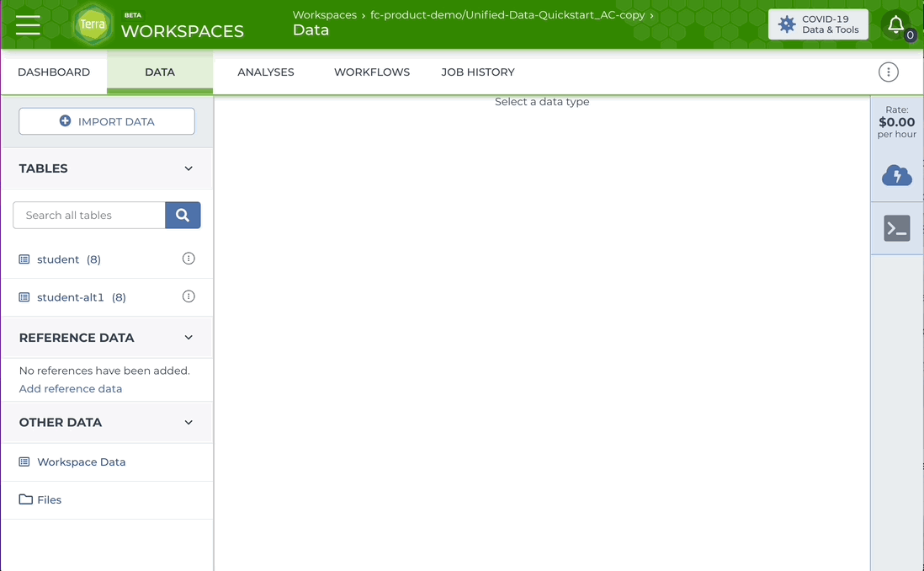Open the notifications bell
924x571 pixels.
(895, 24)
